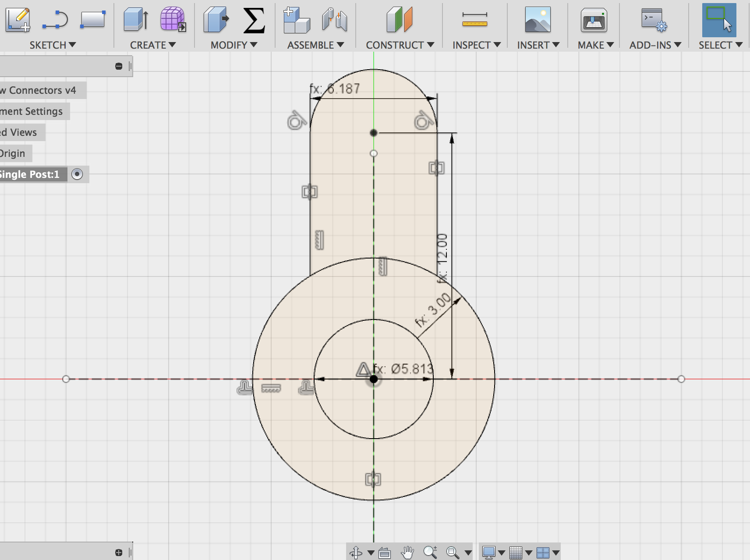Image resolution: width=750 pixels, height=560 pixels.
Task: Open the ADD-INS dropdown menu
Action: click(655, 45)
